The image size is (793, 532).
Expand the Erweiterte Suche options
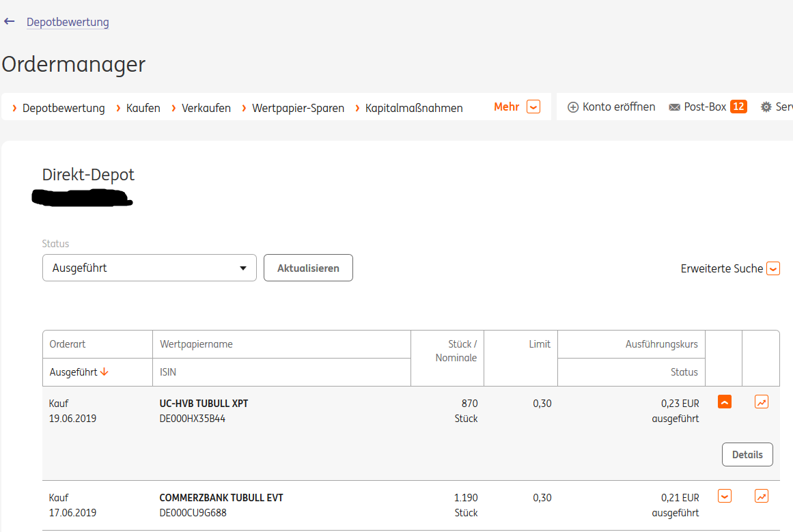point(773,268)
